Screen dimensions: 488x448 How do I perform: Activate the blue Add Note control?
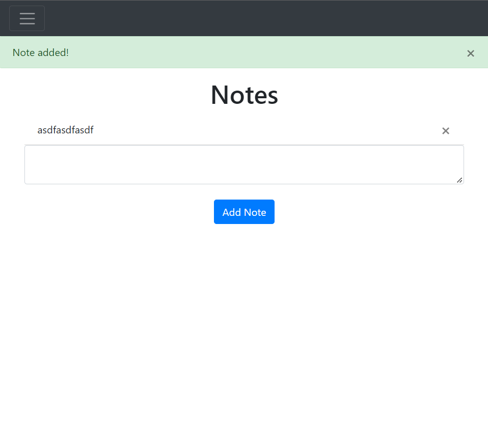coord(244,212)
